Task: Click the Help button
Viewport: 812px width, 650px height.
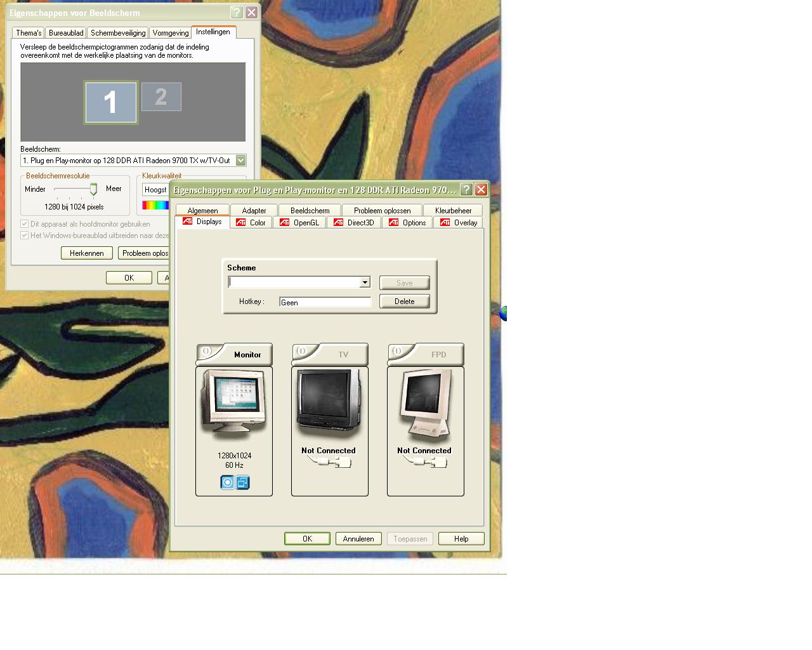Action: point(461,539)
